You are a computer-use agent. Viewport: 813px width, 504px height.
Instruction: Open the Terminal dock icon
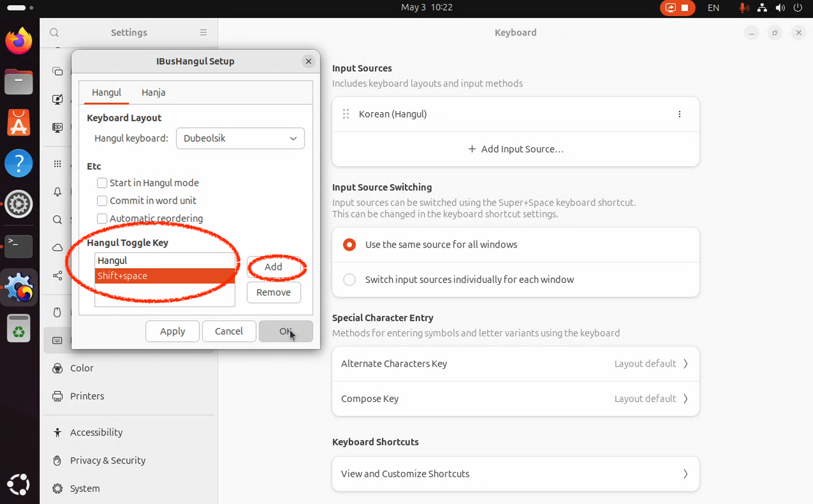[x=19, y=246]
